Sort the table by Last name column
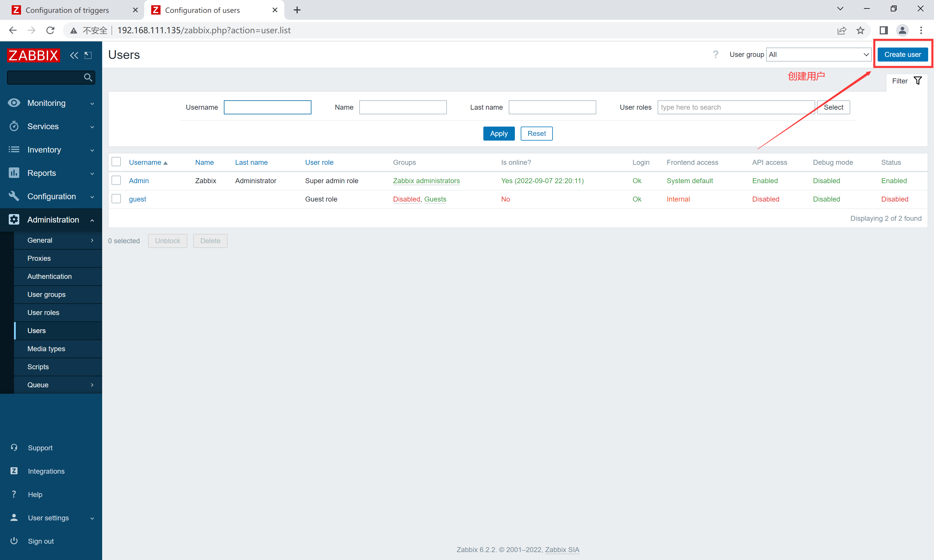 click(251, 162)
